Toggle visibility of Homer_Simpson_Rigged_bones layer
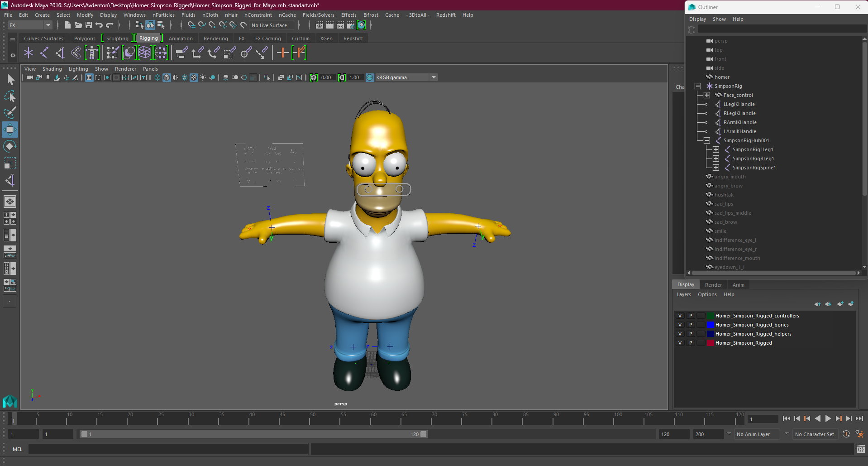The width and height of the screenshot is (868, 466). click(680, 325)
